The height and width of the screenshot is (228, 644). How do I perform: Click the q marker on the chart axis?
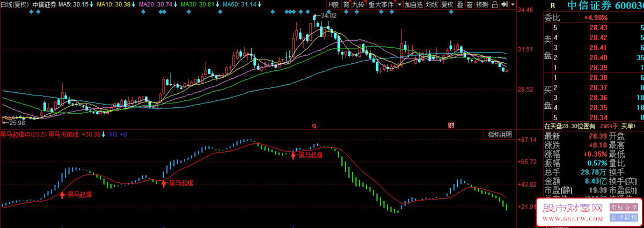pyautogui.click(x=314, y=126)
